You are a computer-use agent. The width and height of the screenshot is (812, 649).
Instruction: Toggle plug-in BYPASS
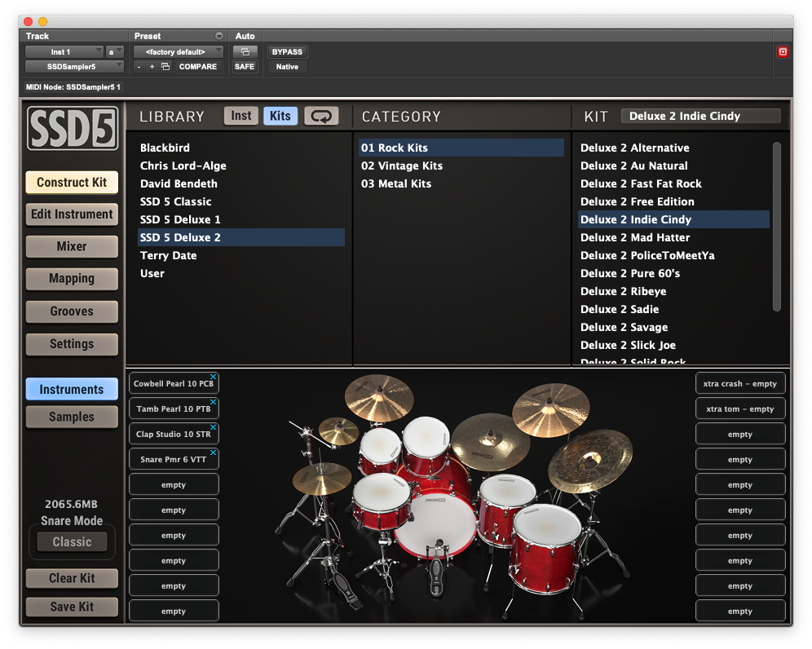point(287,52)
